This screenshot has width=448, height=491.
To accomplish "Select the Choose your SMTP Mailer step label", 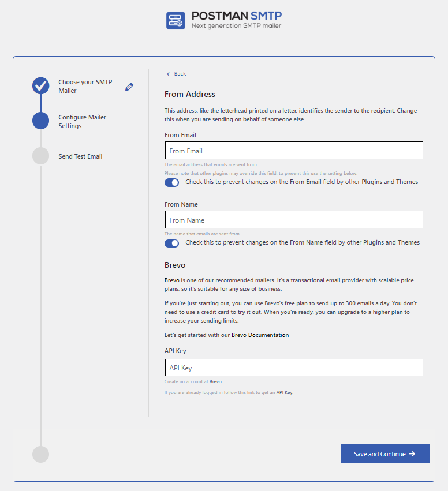I will click(85, 86).
